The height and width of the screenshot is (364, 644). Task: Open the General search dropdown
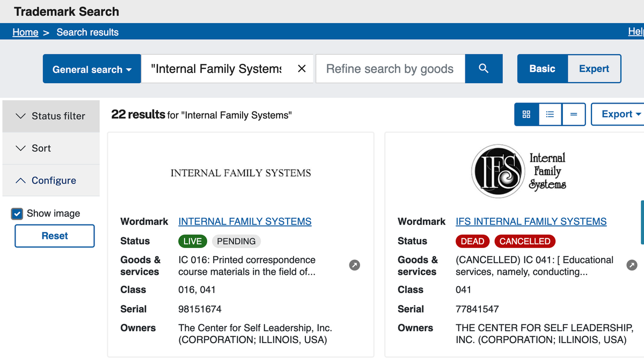(x=92, y=69)
